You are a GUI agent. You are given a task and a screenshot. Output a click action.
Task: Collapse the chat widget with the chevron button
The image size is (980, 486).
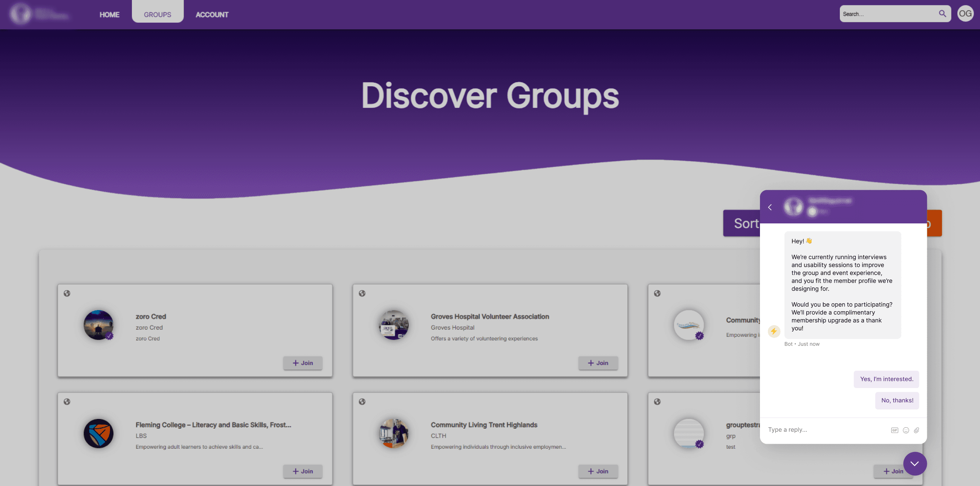[914, 463]
